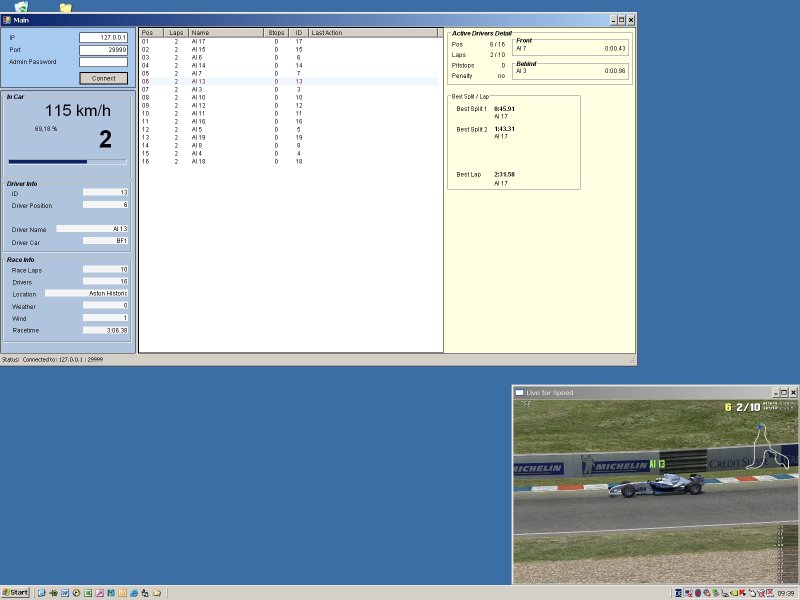This screenshot has height=600, width=800.
Task: Sort drivers by the Pos column header
Action: (x=151, y=33)
